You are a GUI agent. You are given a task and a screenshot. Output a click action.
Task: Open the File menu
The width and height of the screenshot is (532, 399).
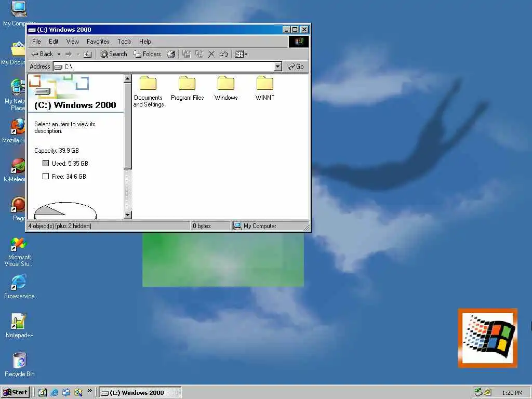[36, 42]
